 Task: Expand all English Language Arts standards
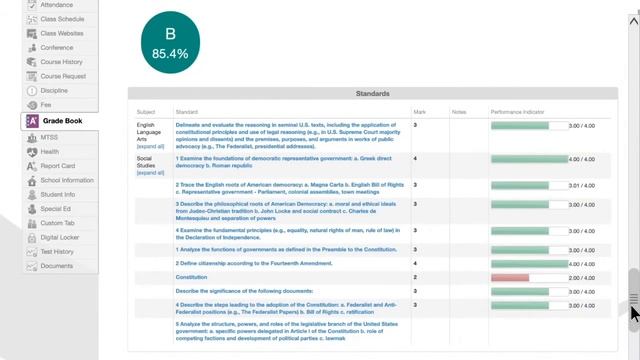coord(150,147)
